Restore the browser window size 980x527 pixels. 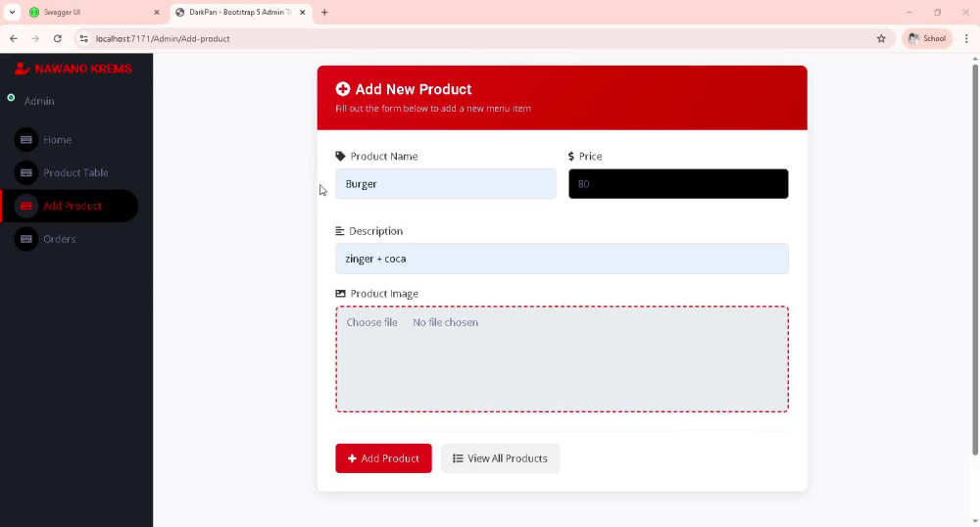pyautogui.click(x=938, y=12)
